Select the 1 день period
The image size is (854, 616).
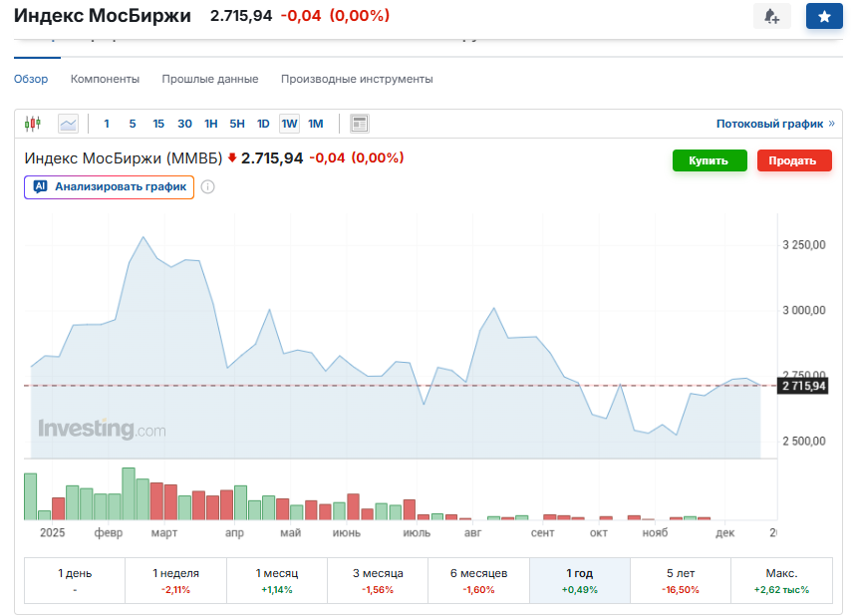click(x=75, y=580)
